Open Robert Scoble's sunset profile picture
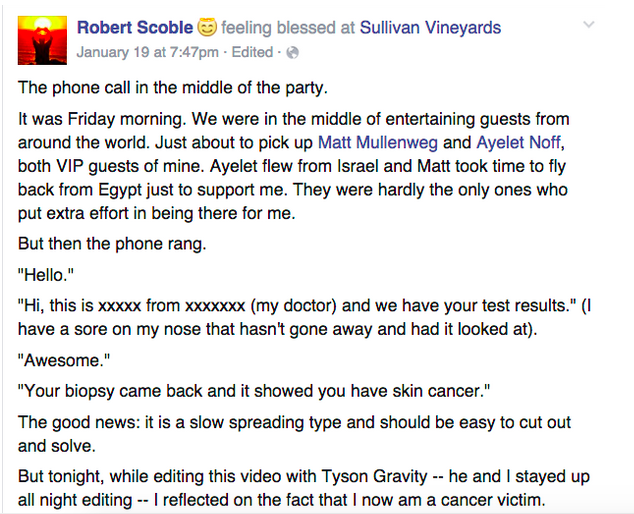This screenshot has width=634, height=514. click(x=42, y=40)
